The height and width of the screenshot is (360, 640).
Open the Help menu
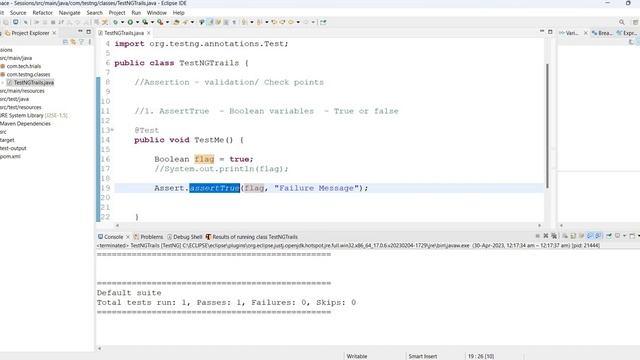[178, 13]
